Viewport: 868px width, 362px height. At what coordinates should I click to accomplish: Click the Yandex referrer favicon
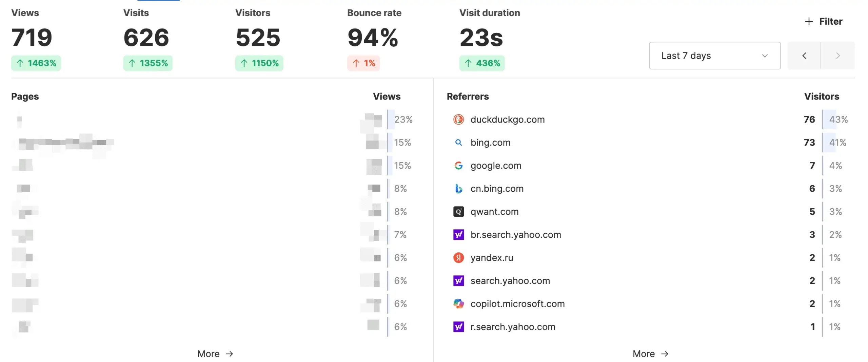(458, 258)
